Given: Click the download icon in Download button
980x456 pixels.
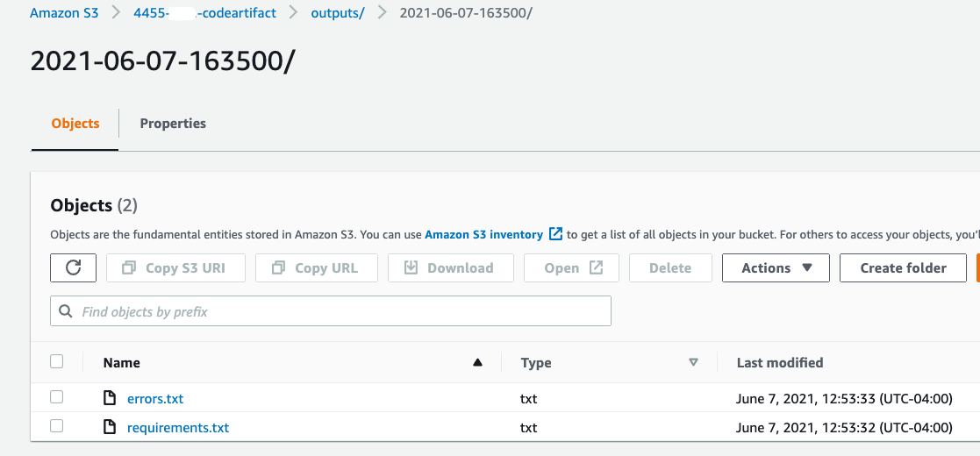Looking at the screenshot, I should pos(411,268).
